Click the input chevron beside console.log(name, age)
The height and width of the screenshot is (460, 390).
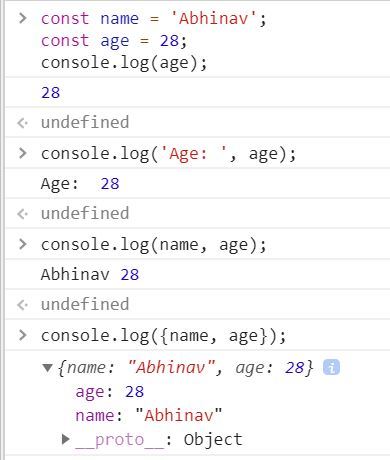pos(22,244)
